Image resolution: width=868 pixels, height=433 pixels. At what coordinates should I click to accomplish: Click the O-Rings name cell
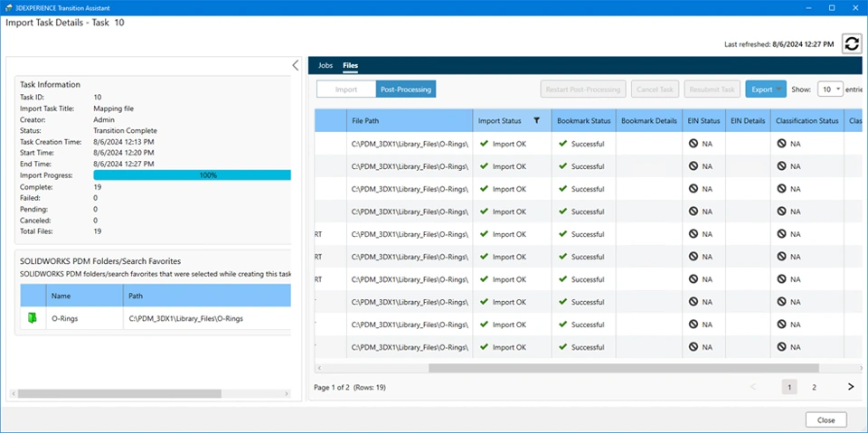click(85, 318)
